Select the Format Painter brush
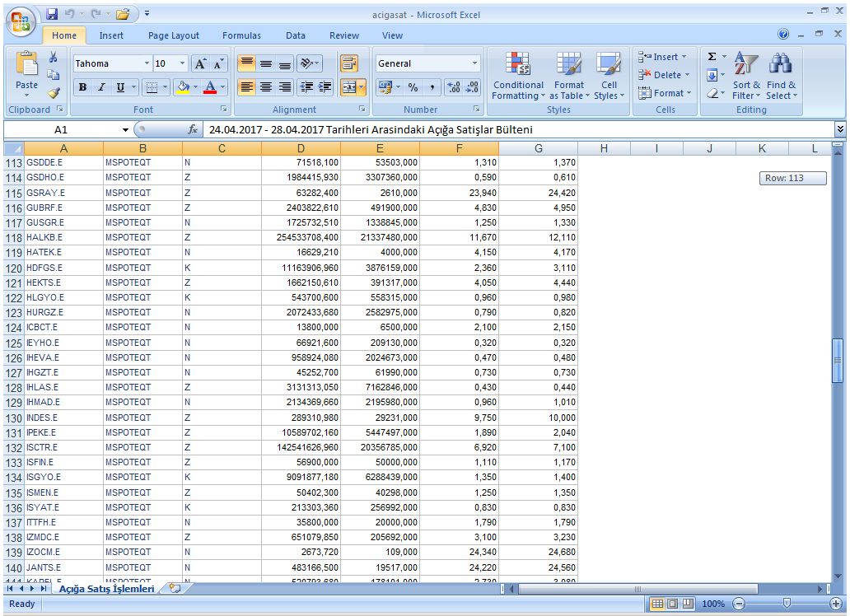The image size is (850, 616). (53, 93)
